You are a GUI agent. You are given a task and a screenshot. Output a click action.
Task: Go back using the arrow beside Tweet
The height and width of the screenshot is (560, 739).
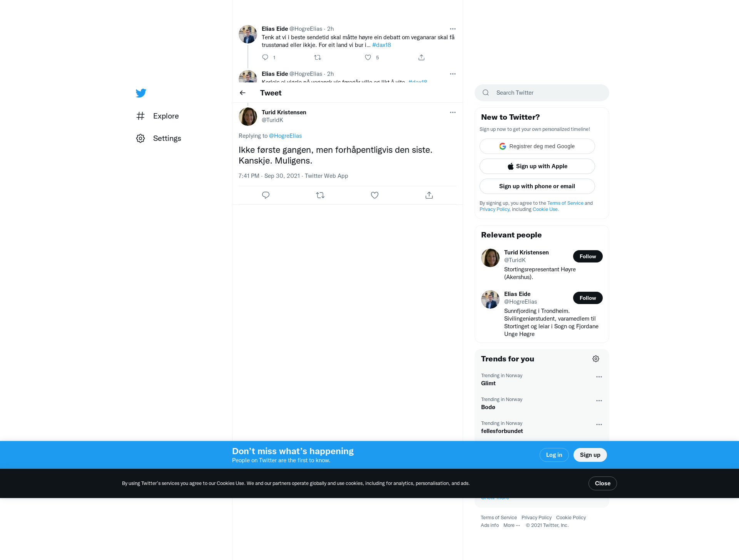pyautogui.click(x=242, y=93)
